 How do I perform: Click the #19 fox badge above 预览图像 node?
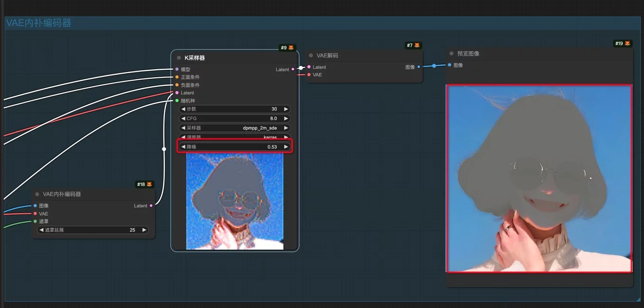[x=623, y=44]
